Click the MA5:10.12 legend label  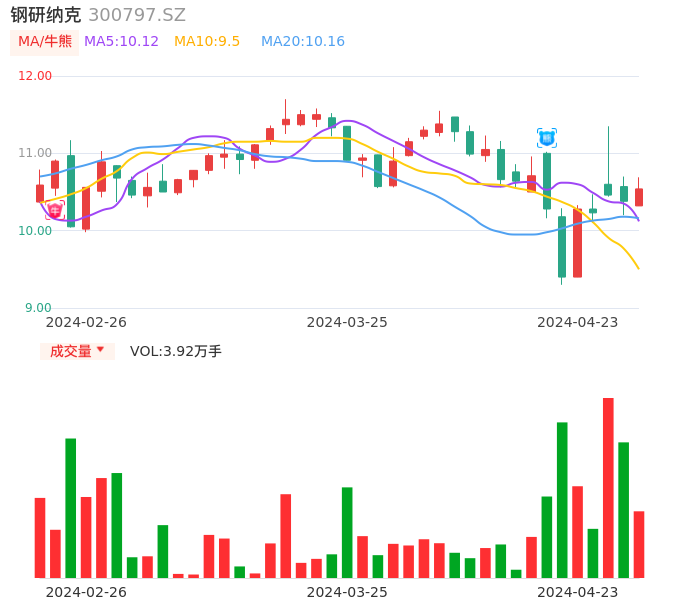(121, 41)
